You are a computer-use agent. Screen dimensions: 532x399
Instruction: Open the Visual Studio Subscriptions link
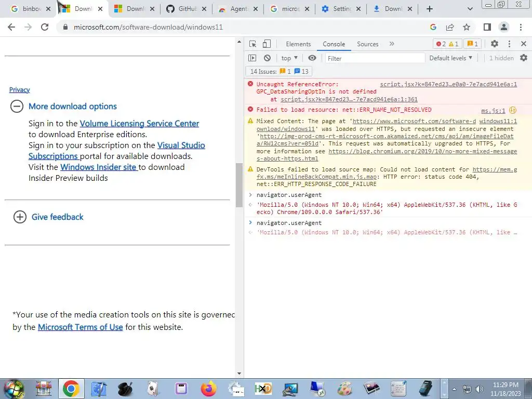pyautogui.click(x=181, y=145)
